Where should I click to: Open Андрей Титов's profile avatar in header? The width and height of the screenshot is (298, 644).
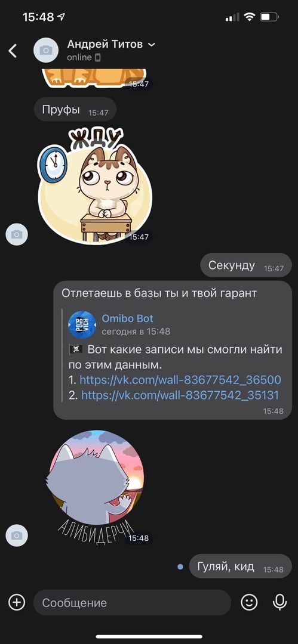coord(46,50)
